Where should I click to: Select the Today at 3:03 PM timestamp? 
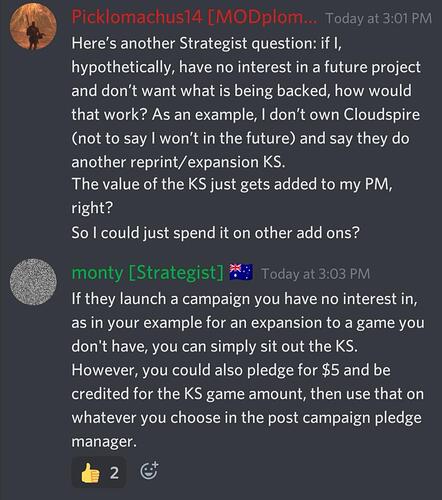[316, 274]
